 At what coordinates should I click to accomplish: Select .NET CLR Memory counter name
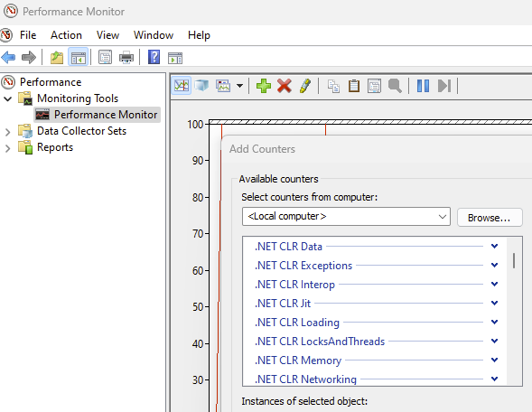point(298,360)
